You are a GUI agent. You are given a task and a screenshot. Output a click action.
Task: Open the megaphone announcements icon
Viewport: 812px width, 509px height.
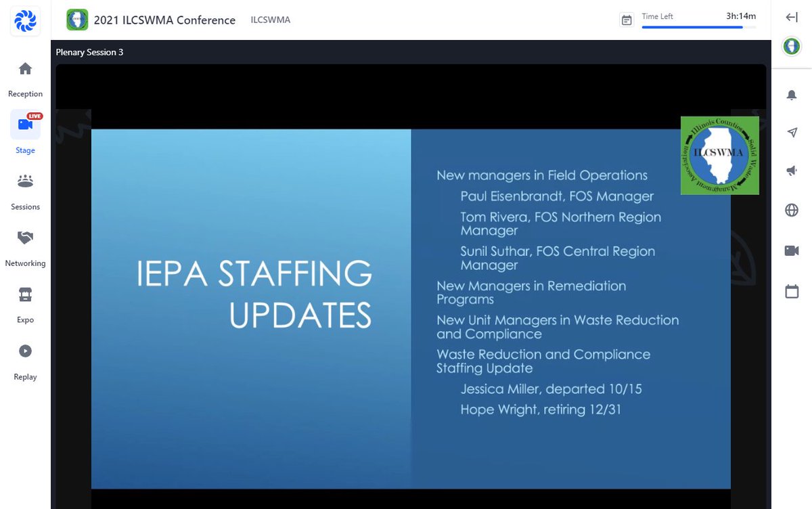tap(792, 171)
